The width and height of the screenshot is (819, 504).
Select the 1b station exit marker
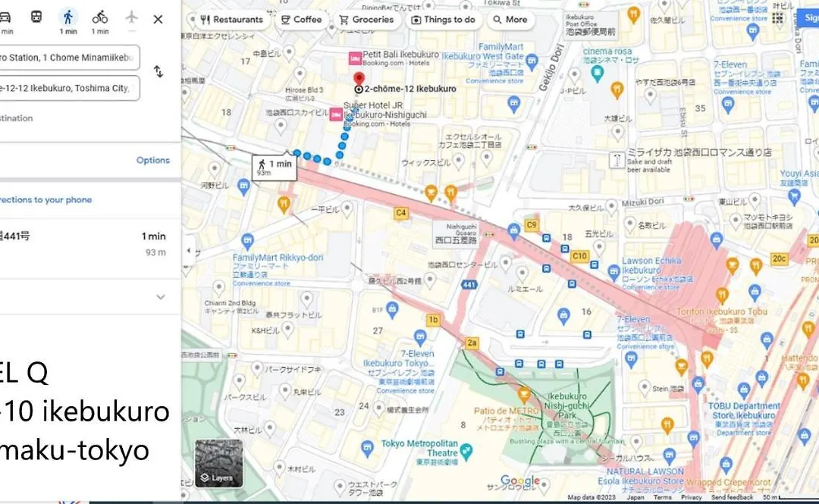(x=433, y=320)
